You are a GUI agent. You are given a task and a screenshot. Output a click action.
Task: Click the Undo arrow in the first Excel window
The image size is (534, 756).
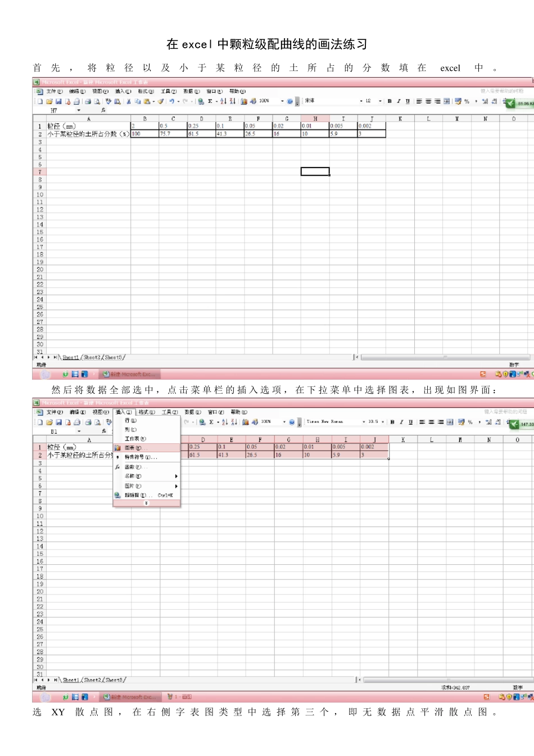pos(171,101)
